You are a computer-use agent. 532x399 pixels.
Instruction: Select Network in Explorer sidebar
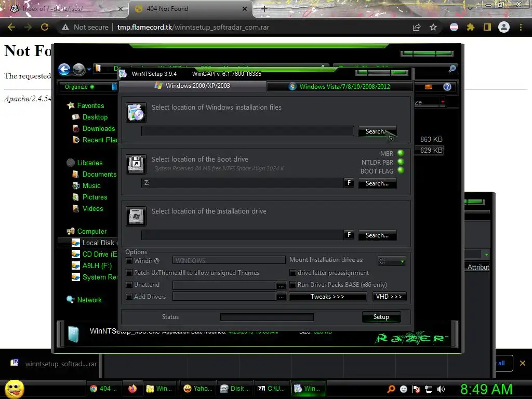(x=85, y=300)
